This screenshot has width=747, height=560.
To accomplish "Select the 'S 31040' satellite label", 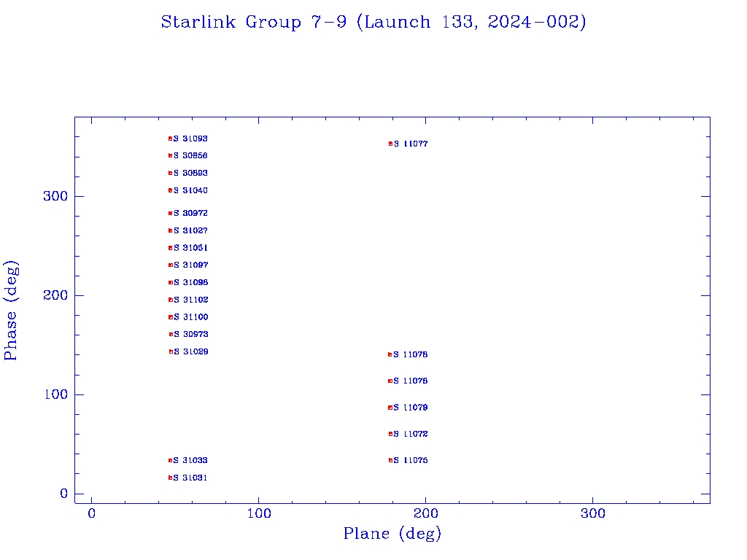I will (190, 190).
